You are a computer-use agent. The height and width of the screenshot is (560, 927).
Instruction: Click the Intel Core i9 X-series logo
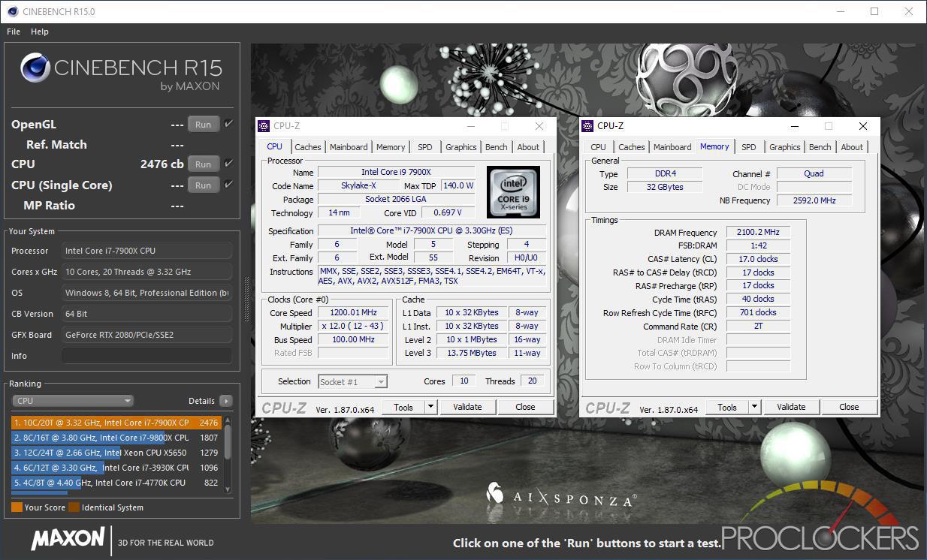[513, 191]
